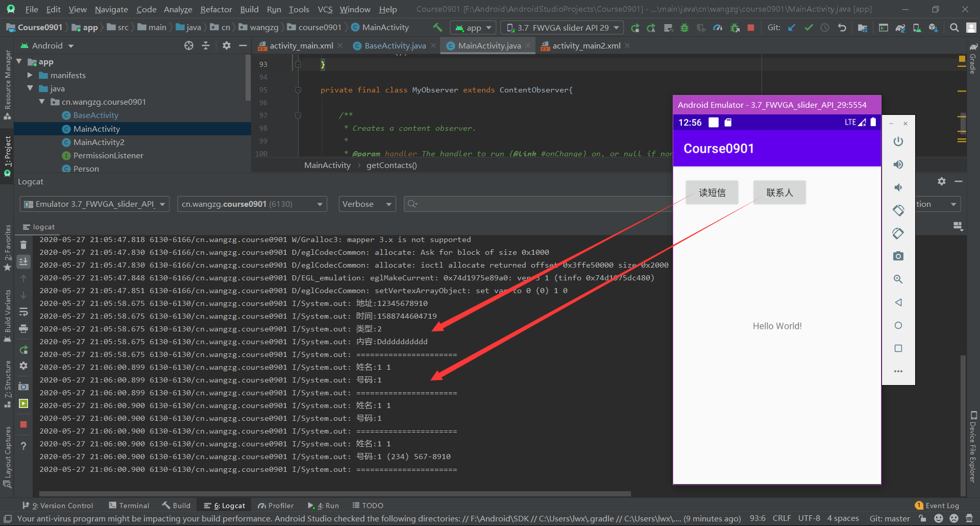Open the Version Control tool window
Screen dimensions: 980x526
click(58, 506)
